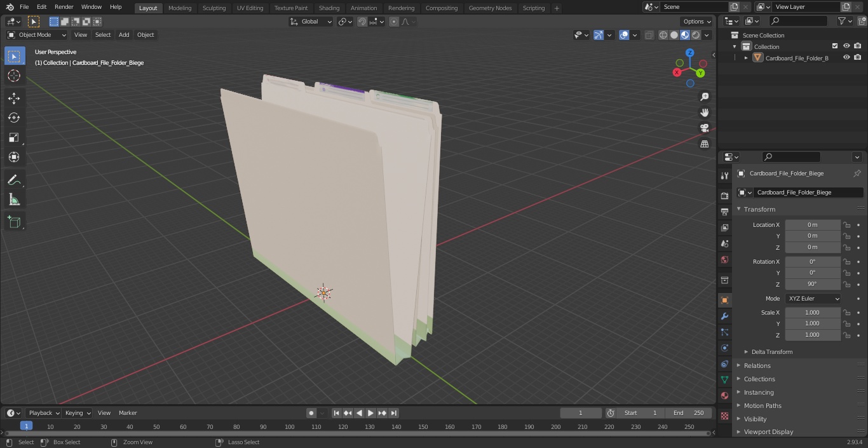The height and width of the screenshot is (448, 868).
Task: Click the viewport zoom magnifier icon
Action: click(x=704, y=97)
